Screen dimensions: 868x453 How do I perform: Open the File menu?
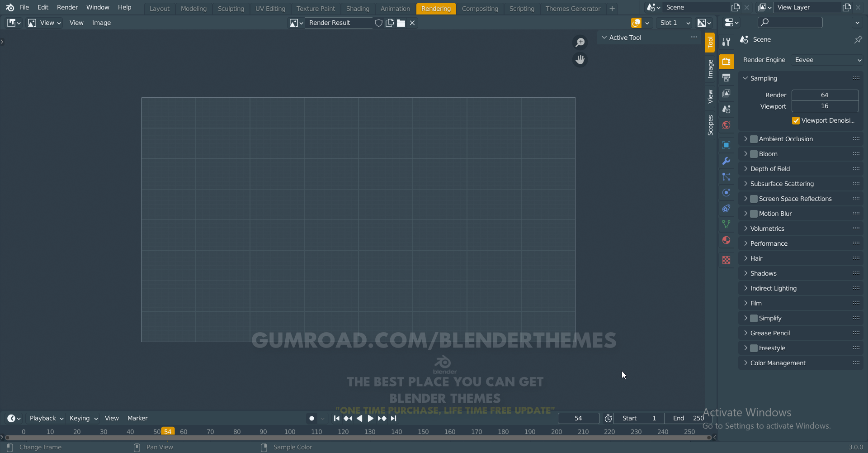(x=24, y=7)
